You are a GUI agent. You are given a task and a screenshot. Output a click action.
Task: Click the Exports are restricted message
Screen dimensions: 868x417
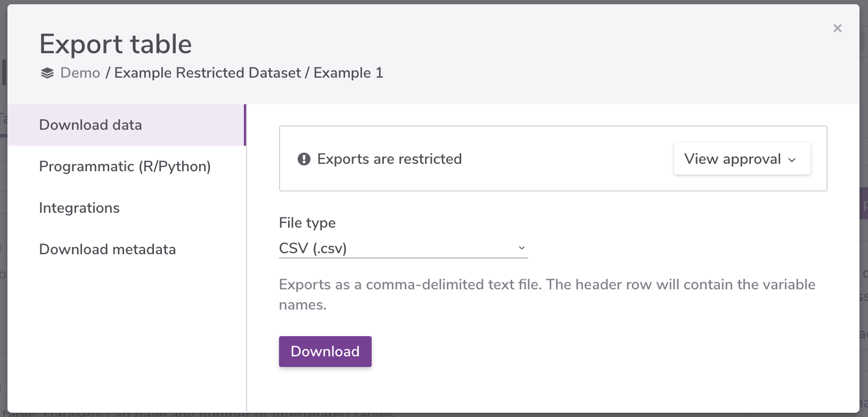click(389, 159)
